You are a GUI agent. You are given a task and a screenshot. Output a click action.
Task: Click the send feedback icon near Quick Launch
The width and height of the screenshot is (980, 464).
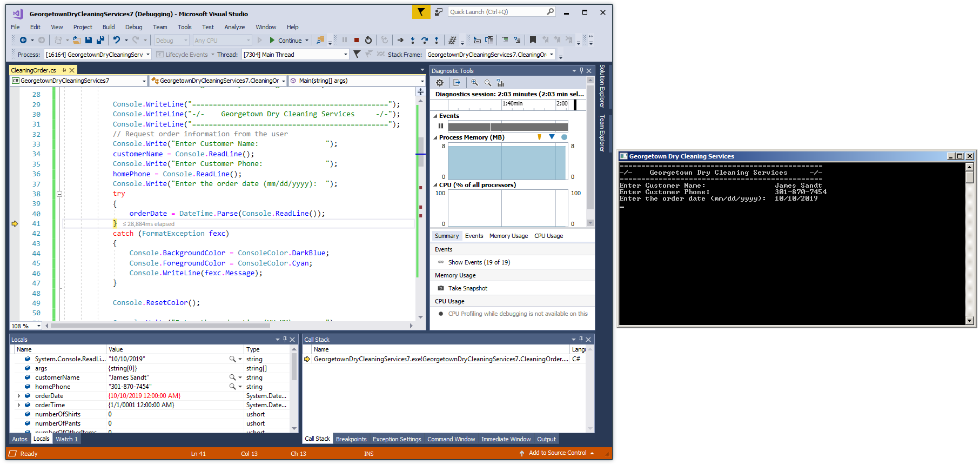point(439,11)
